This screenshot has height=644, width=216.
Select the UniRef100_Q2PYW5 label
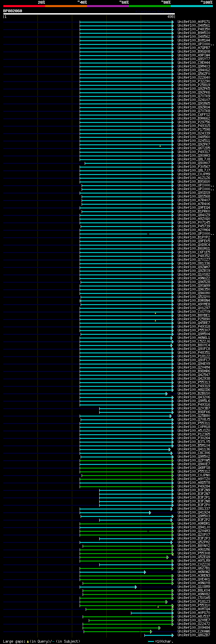194,460
